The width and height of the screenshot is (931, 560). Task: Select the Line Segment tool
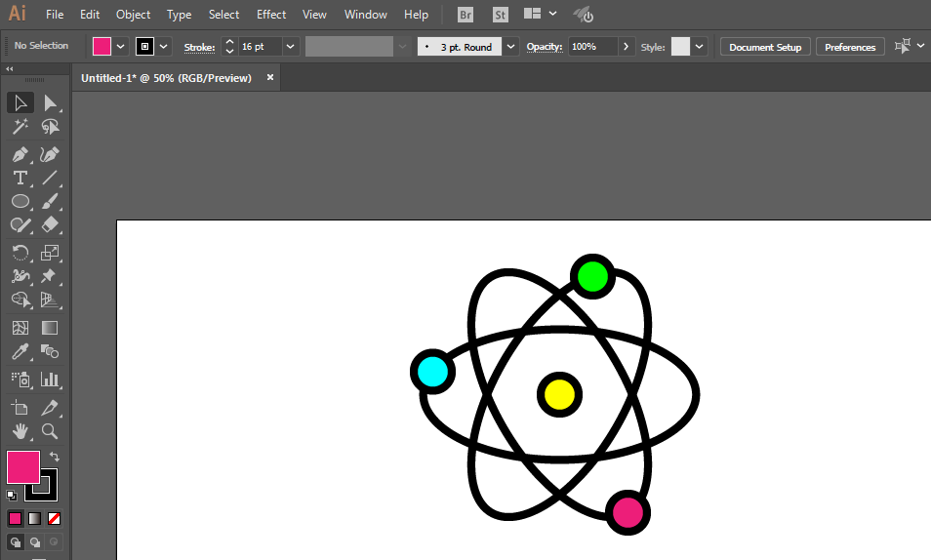50,178
